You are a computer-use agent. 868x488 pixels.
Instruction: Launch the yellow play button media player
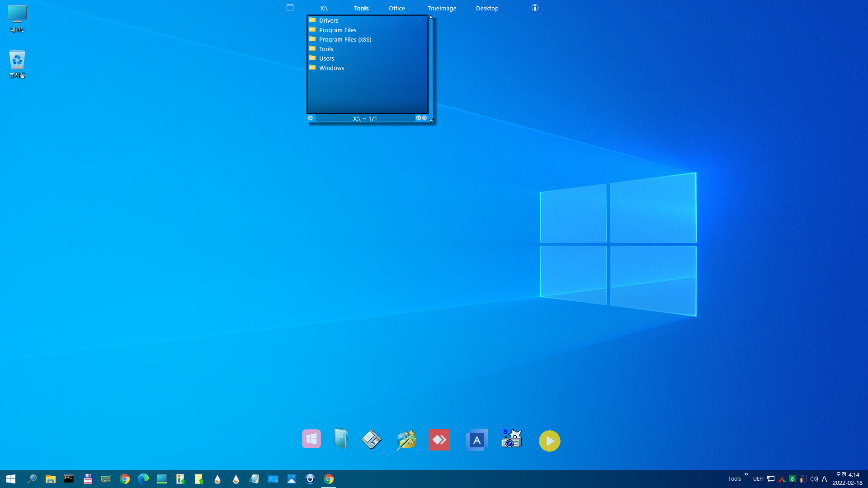(x=550, y=441)
